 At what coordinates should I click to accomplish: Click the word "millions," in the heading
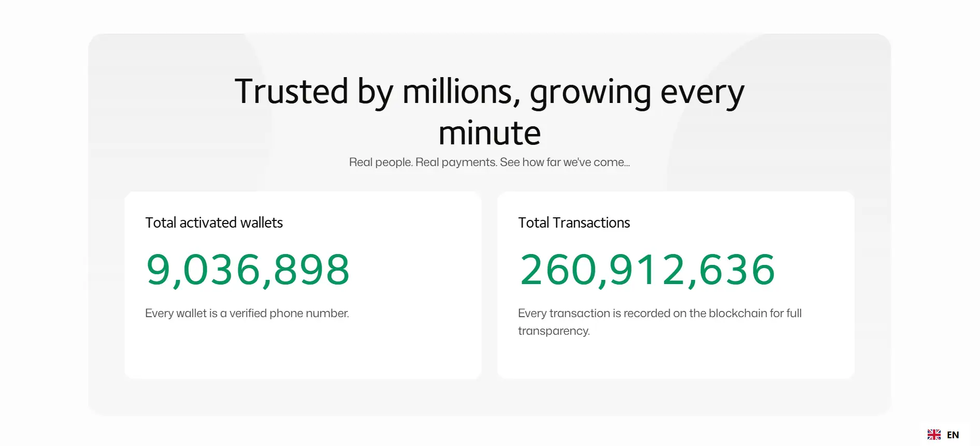[x=461, y=92]
